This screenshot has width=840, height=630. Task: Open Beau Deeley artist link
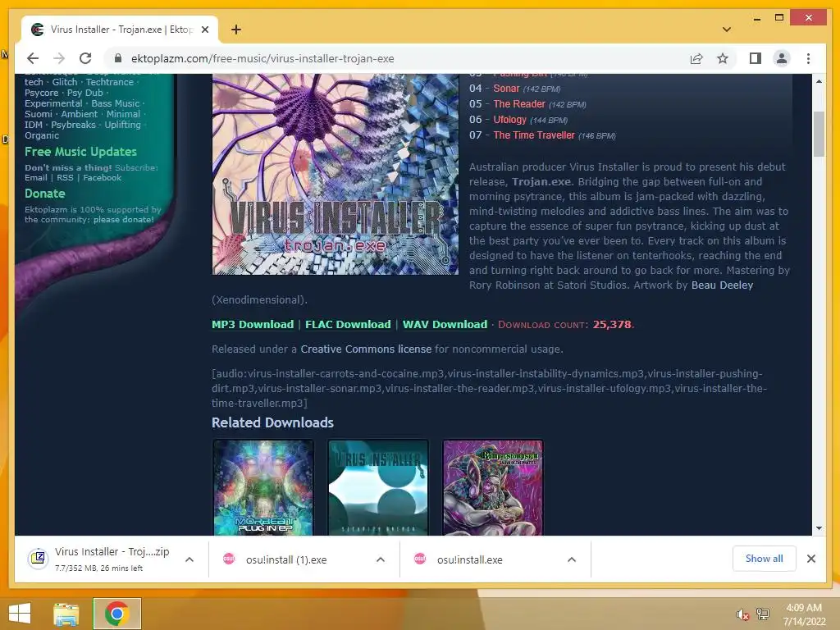722,285
